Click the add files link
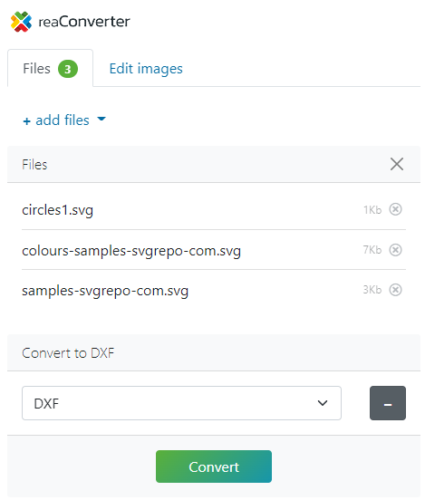 click(62, 120)
